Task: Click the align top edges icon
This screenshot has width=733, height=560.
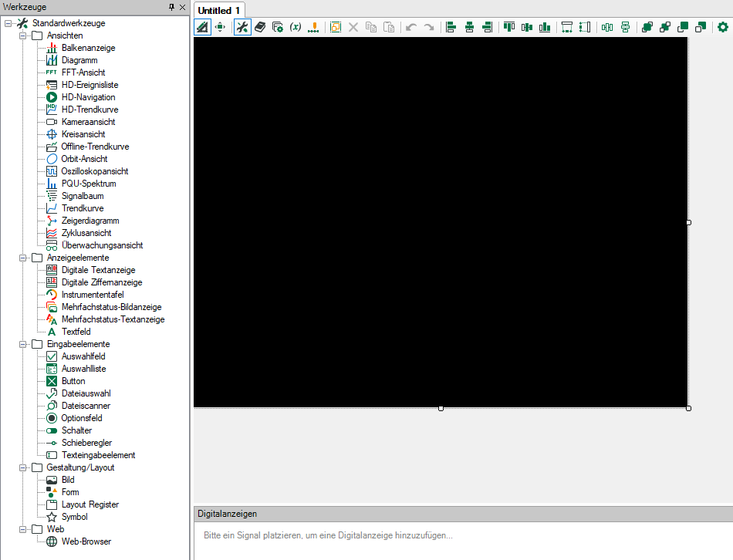Action: pos(508,27)
